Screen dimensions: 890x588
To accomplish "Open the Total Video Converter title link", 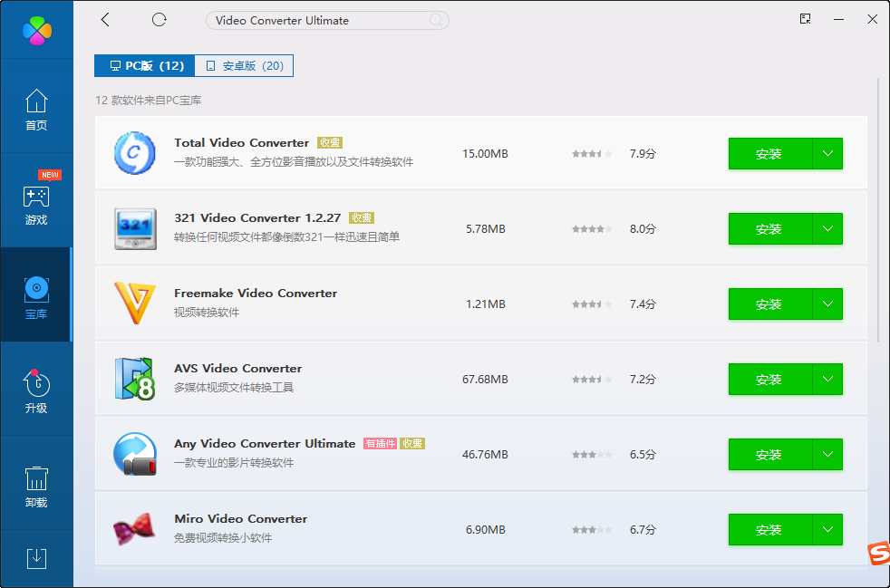I will coord(242,143).
